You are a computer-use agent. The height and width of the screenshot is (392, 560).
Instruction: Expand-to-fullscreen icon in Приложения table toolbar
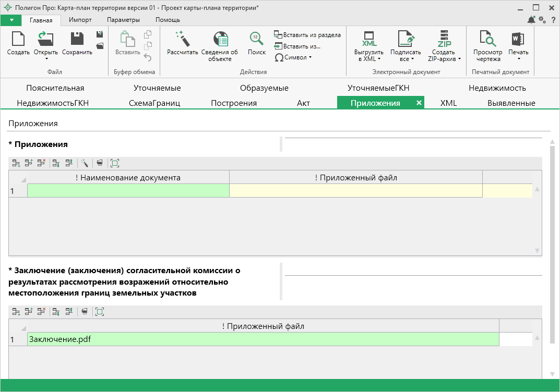(x=114, y=163)
